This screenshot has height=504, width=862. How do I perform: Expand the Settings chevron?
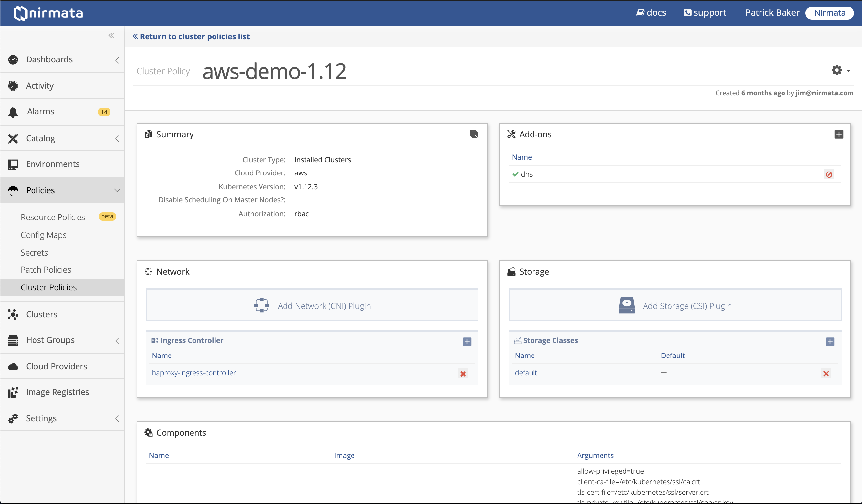tap(117, 419)
